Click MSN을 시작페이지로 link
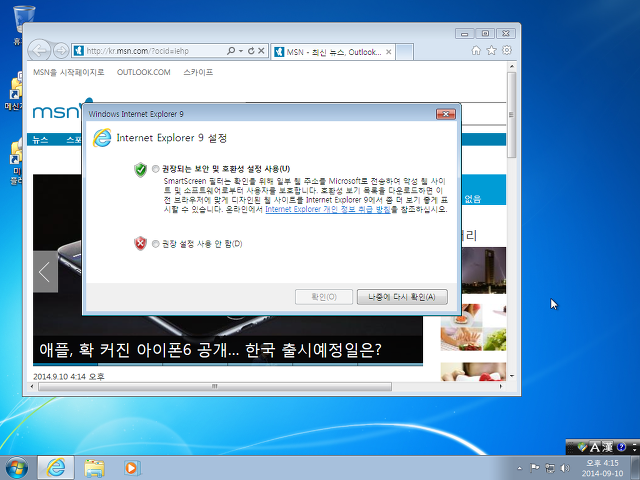 [x=69, y=72]
